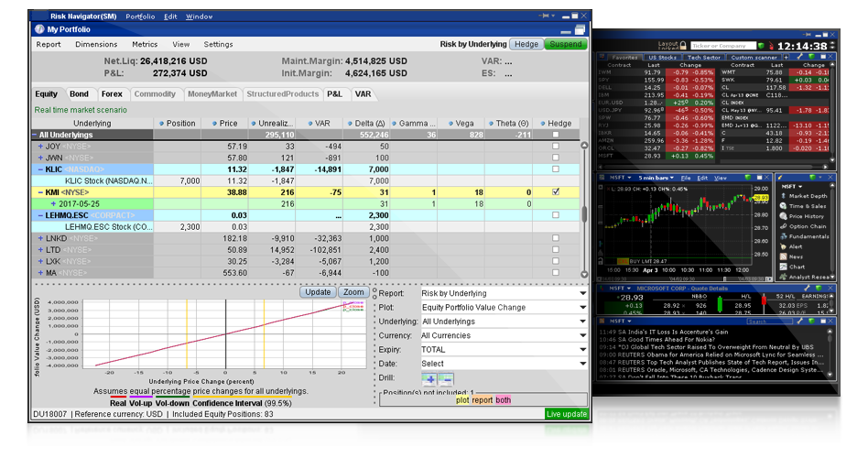Switch to the Forex tab

coord(112,94)
